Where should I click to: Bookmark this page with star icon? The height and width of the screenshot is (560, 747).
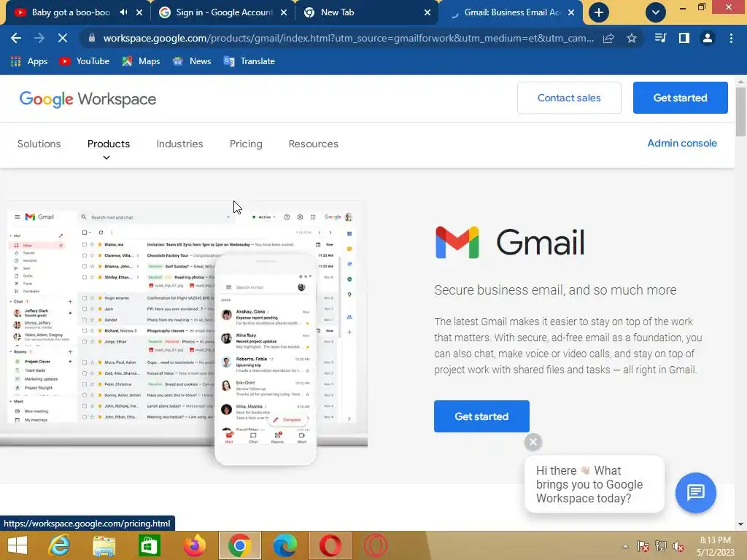point(632,38)
